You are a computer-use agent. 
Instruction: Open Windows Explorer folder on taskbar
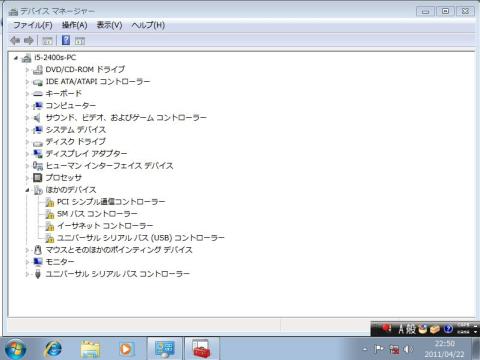click(90, 349)
